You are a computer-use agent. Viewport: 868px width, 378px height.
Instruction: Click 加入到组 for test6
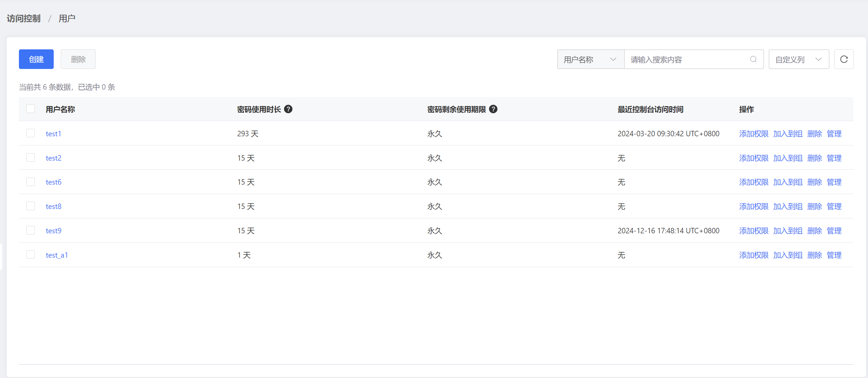coord(788,182)
